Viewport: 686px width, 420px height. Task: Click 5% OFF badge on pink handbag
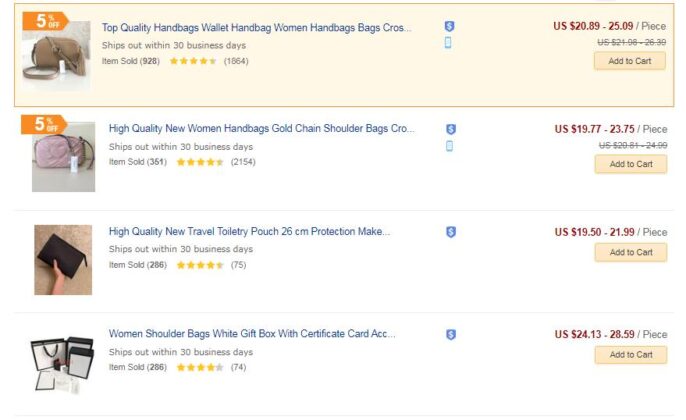coord(44,124)
